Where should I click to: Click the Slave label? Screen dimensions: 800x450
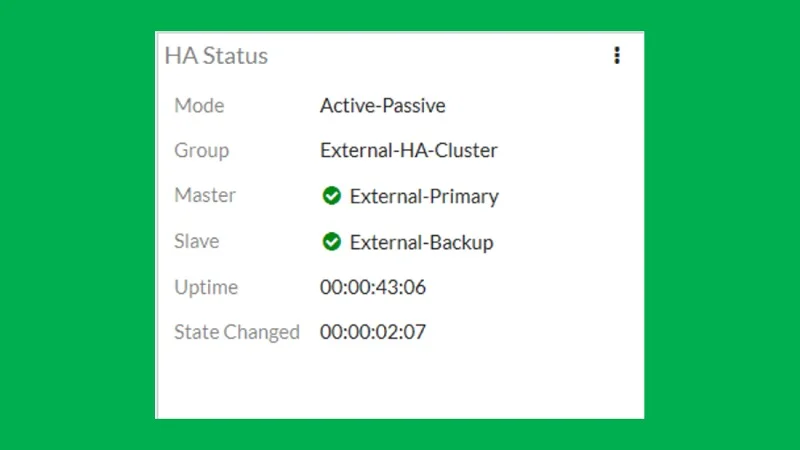tap(197, 241)
